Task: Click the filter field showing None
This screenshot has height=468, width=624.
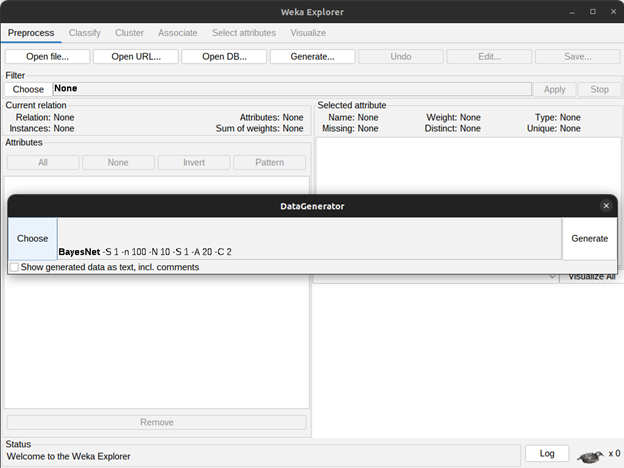Action: [x=292, y=89]
